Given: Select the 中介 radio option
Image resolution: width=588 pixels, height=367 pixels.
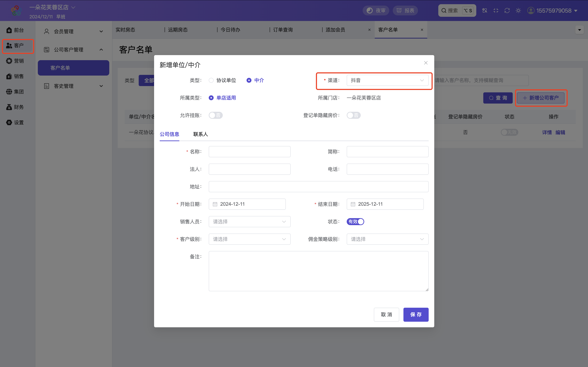Looking at the screenshot, I should tap(255, 80).
